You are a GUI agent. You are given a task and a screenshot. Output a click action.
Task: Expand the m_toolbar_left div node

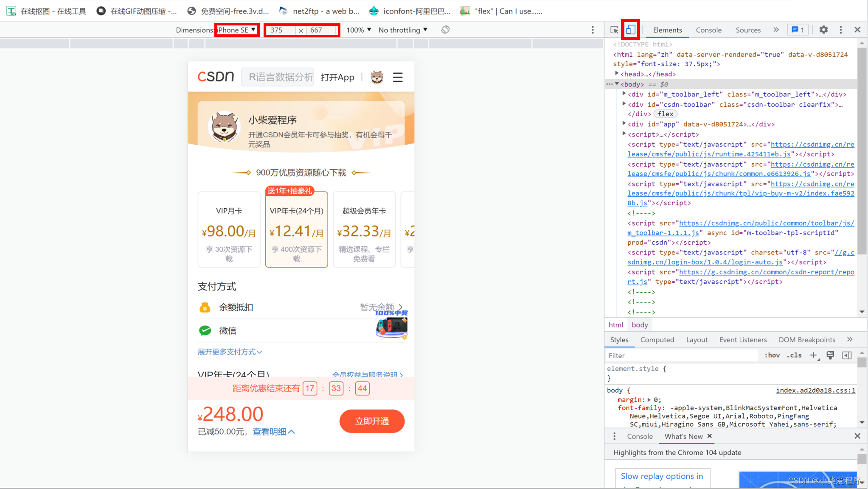click(x=624, y=94)
